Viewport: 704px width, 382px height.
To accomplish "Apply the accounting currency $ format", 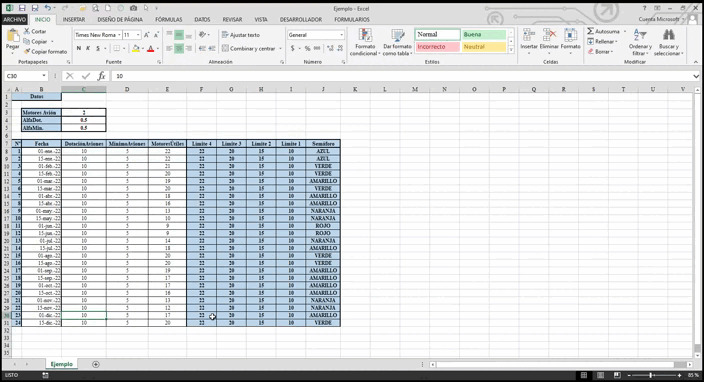I will point(293,48).
